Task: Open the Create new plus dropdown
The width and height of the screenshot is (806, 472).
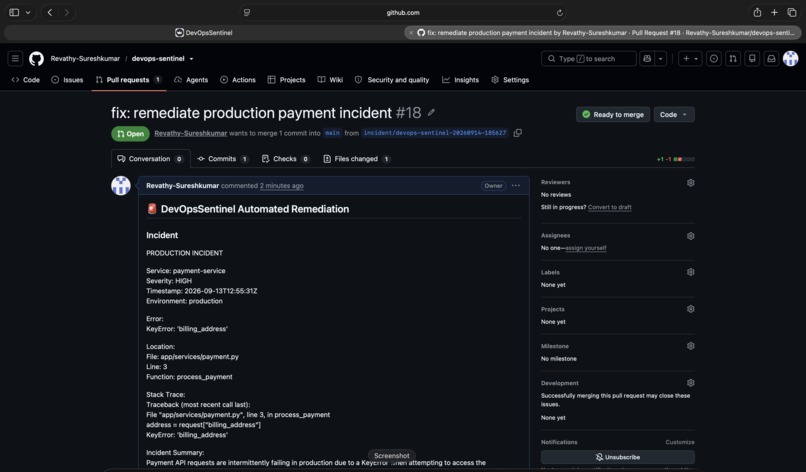Action: [690, 59]
